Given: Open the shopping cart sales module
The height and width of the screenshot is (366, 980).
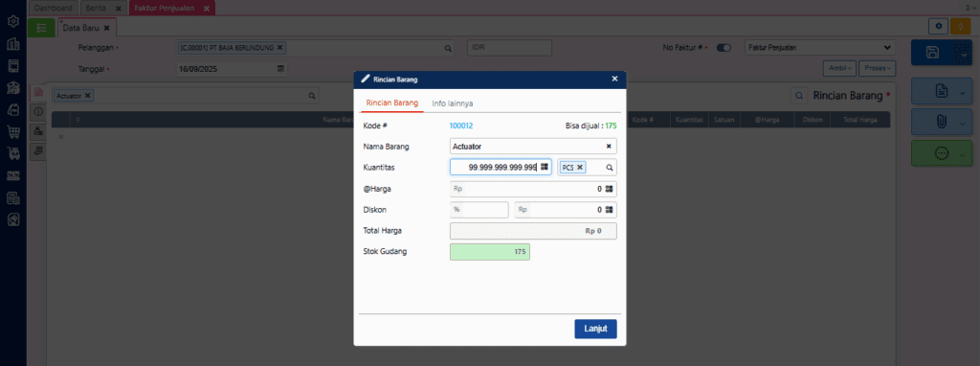Looking at the screenshot, I should pyautogui.click(x=12, y=131).
